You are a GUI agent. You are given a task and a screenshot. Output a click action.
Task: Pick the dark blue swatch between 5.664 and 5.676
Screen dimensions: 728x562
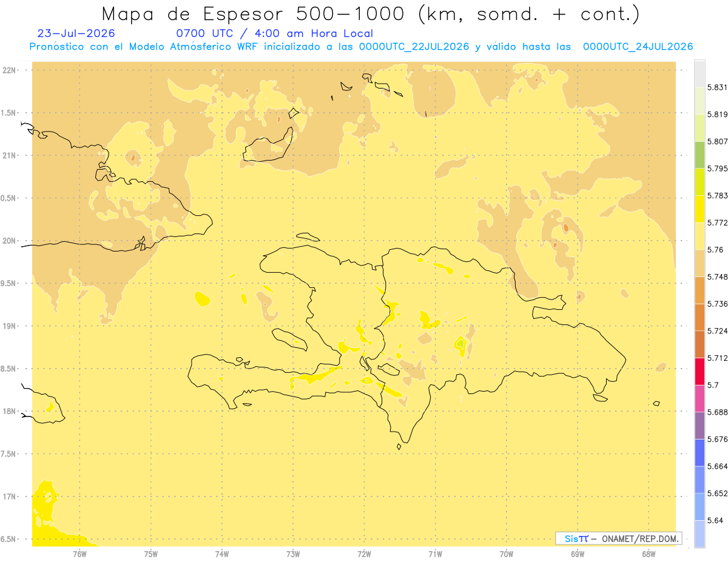pyautogui.click(x=699, y=453)
